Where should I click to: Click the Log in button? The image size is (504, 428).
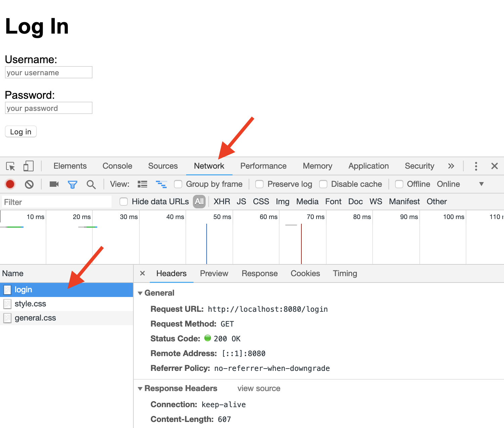click(x=21, y=132)
